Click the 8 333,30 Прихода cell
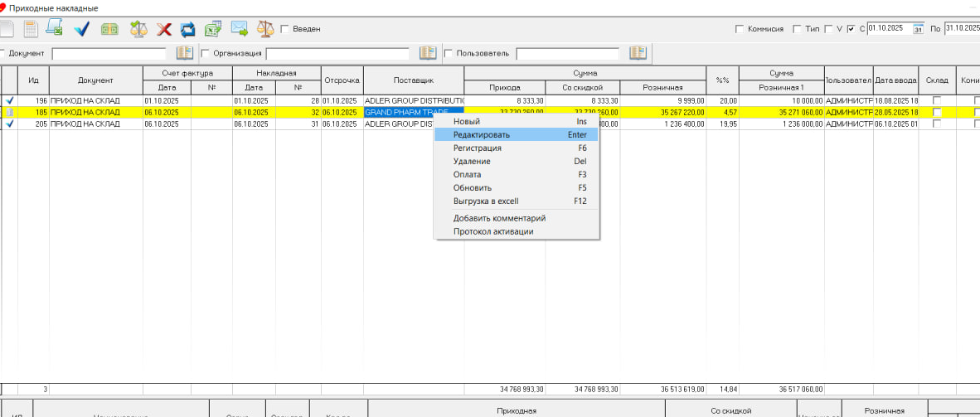Image resolution: width=980 pixels, height=417 pixels. (x=505, y=100)
